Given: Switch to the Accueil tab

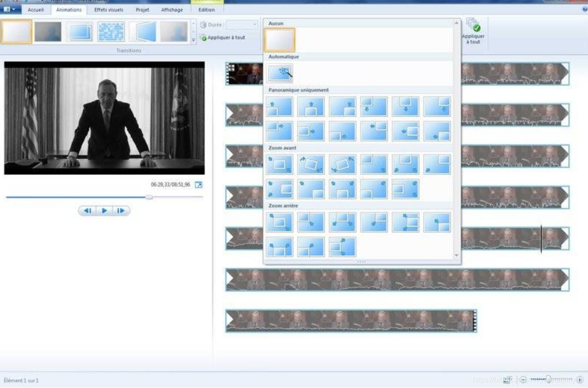Looking at the screenshot, I should (x=36, y=10).
